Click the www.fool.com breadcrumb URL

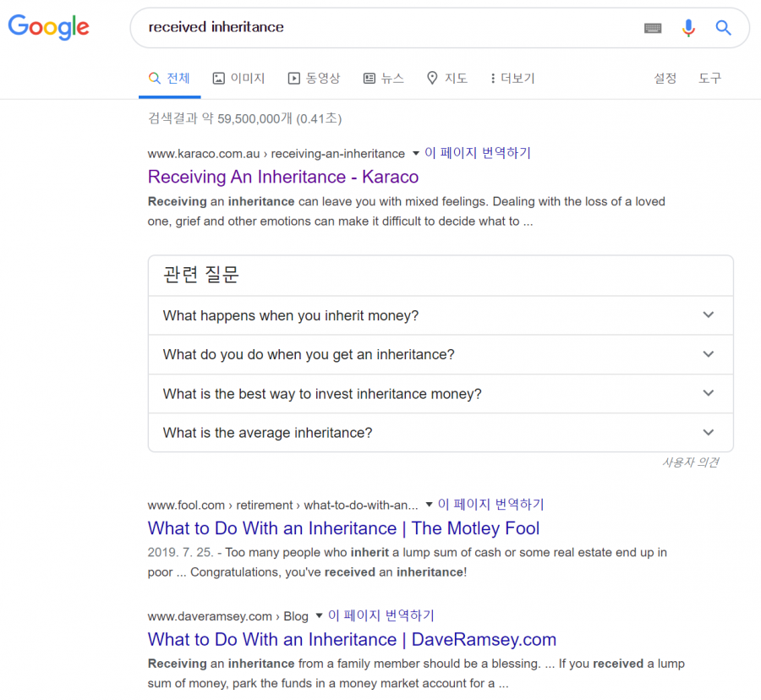[x=283, y=505]
